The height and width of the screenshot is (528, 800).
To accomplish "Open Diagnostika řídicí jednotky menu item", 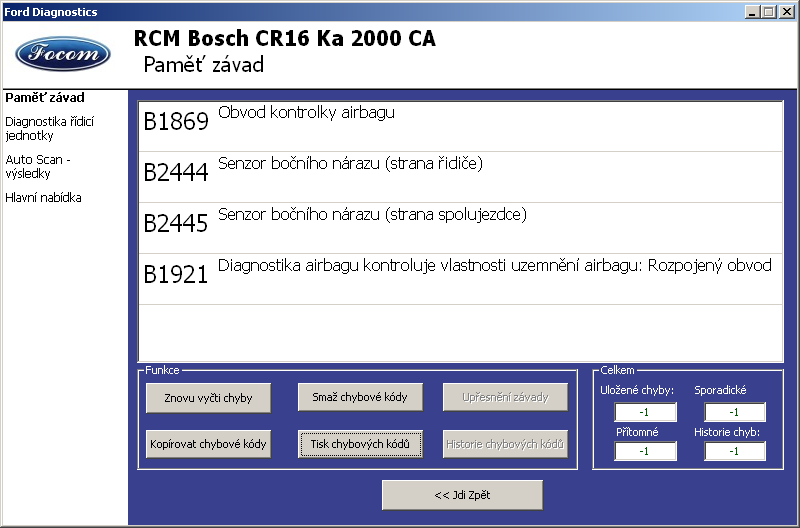I will pyautogui.click(x=49, y=129).
